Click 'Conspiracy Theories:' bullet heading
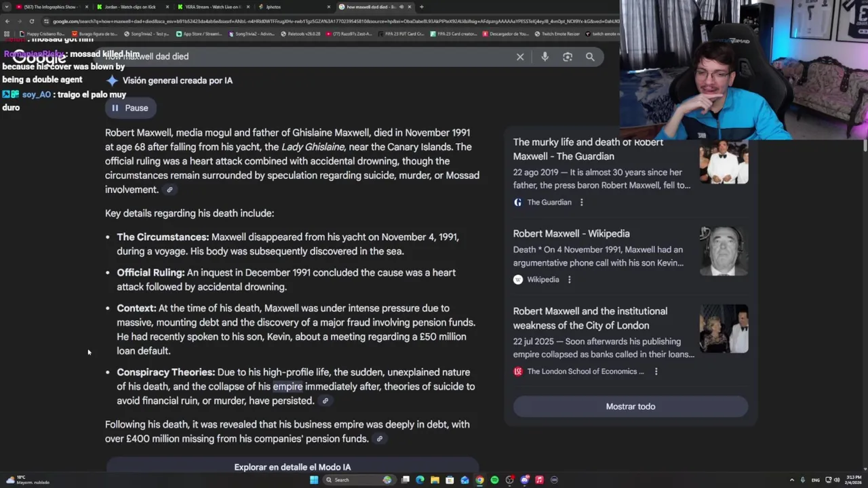This screenshot has width=868, height=488. click(x=165, y=372)
